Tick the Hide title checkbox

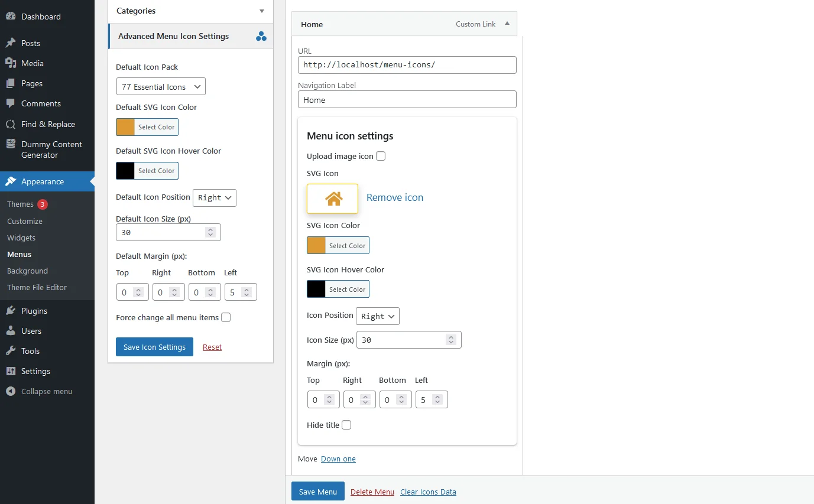click(x=346, y=425)
